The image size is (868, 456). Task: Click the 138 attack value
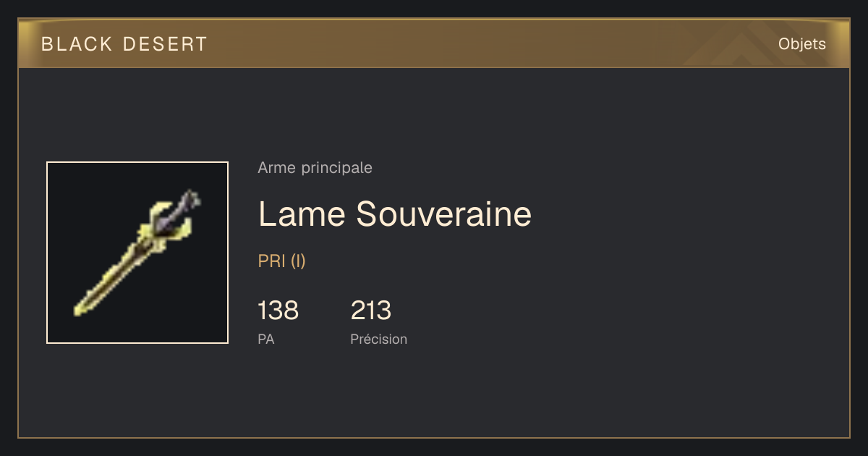pos(278,311)
